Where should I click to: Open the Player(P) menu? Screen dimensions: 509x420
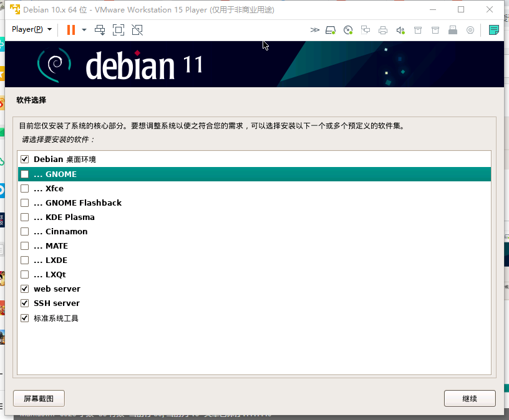coord(32,29)
